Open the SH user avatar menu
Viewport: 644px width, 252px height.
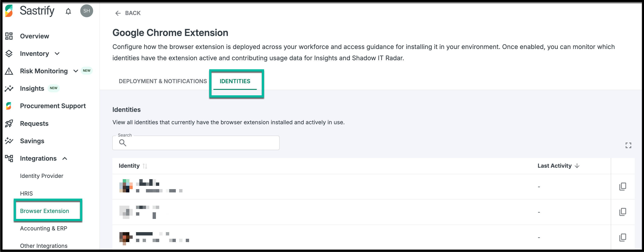point(86,11)
